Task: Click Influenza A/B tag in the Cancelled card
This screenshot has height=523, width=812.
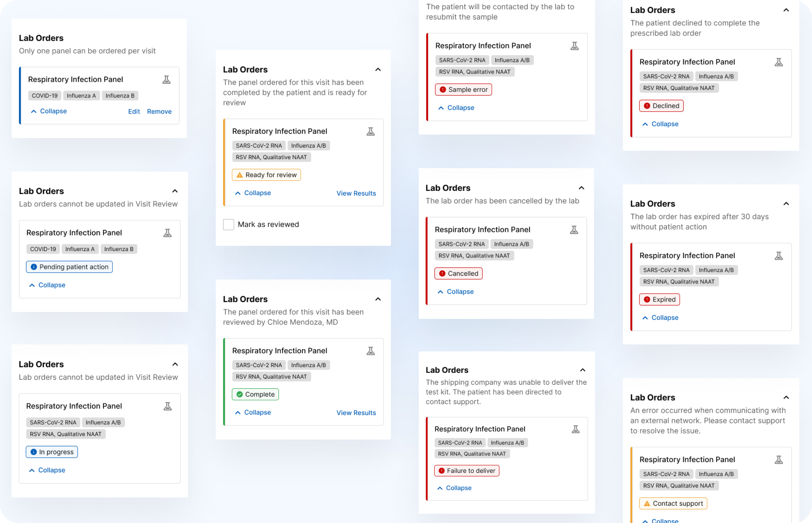Action: pos(512,244)
